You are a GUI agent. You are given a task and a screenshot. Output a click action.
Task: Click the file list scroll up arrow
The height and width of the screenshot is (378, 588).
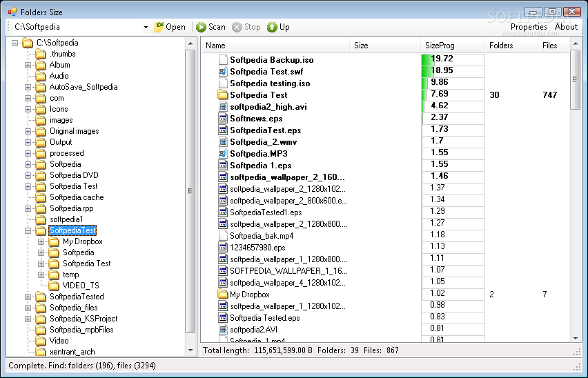[x=576, y=44]
